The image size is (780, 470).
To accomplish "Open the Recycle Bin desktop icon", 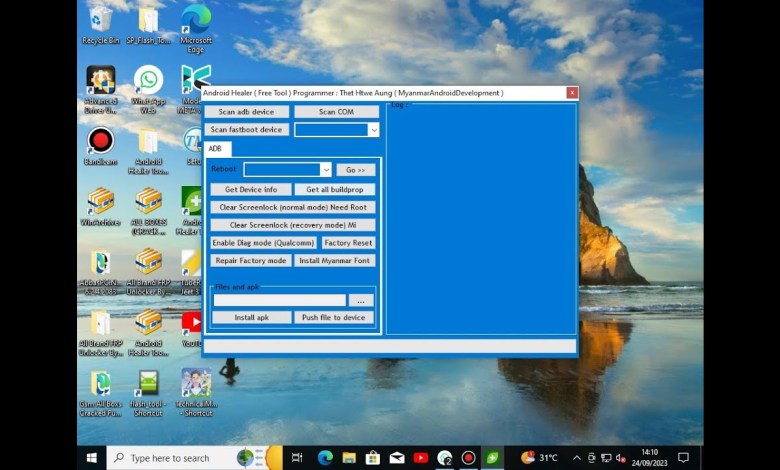I will click(x=100, y=20).
